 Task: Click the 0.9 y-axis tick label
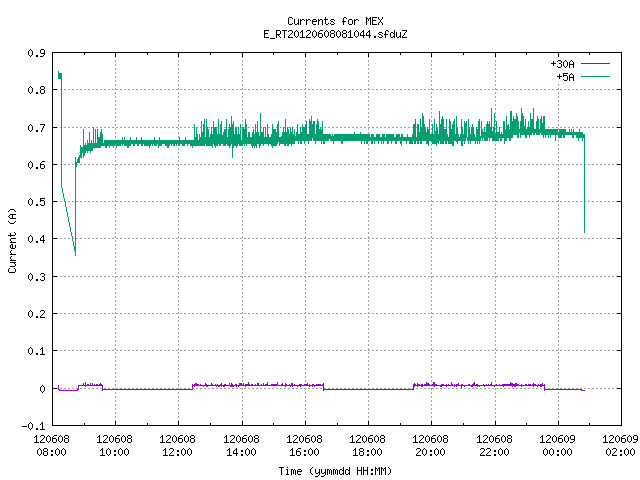pos(37,53)
